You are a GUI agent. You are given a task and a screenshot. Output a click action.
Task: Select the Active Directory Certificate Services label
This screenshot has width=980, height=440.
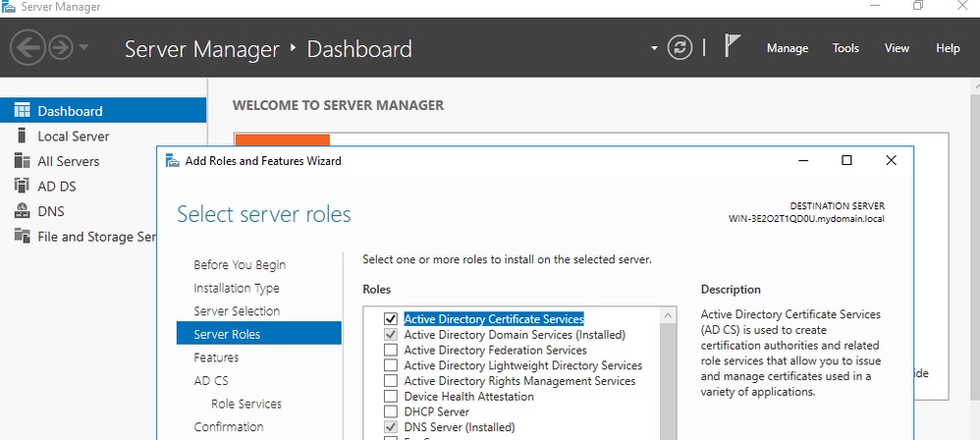[494, 319]
